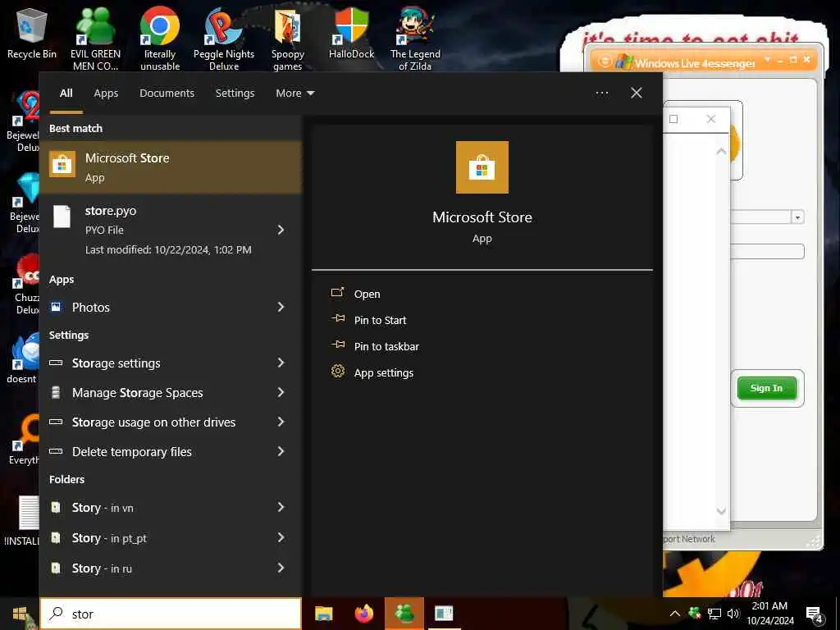
Task: Open EVIL GREEN MEN CO desktop shortcut
Action: click(95, 39)
